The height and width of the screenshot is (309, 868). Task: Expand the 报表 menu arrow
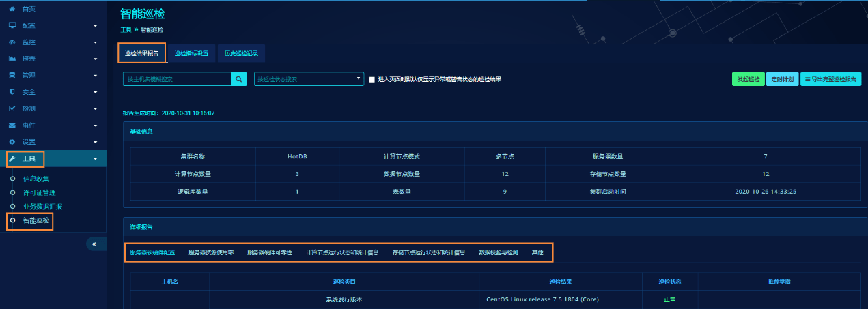pos(95,59)
